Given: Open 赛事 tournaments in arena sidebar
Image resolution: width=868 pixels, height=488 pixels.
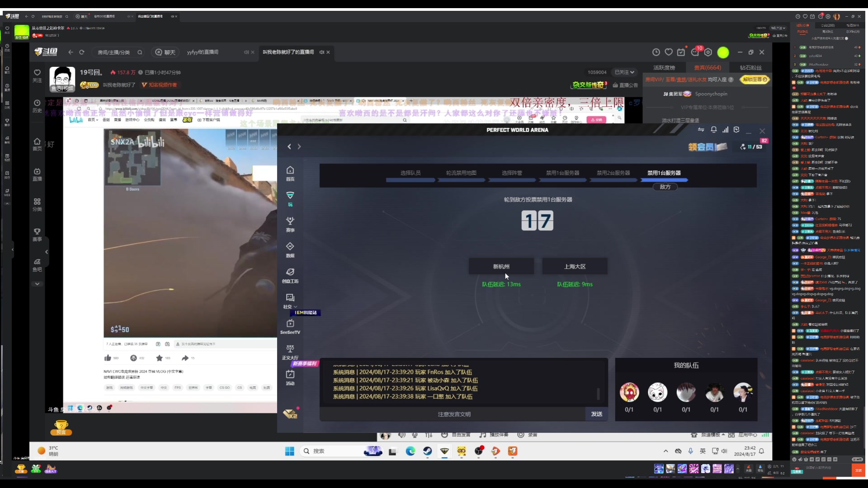Looking at the screenshot, I should click(290, 225).
